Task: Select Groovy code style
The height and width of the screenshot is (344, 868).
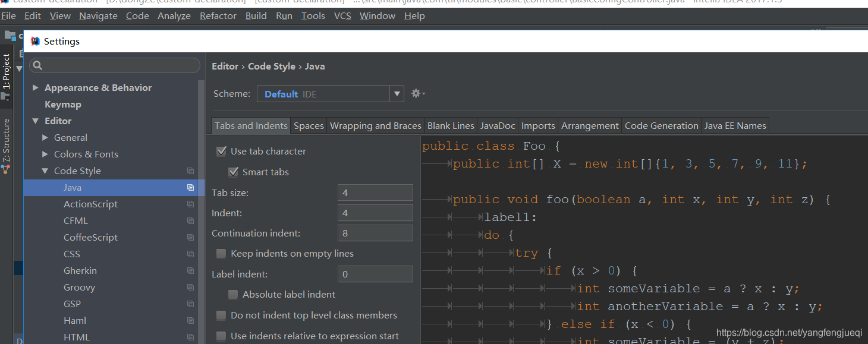Action: click(79, 288)
